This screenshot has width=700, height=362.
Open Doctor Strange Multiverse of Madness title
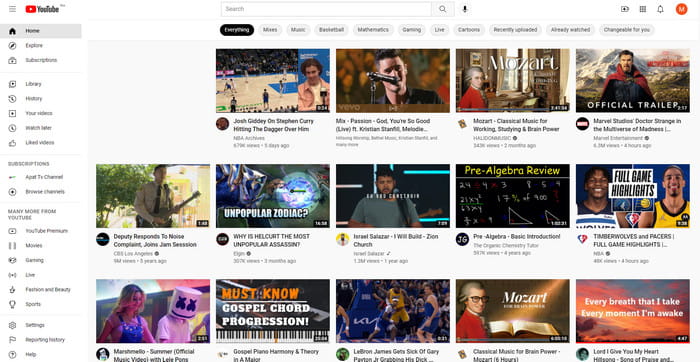(x=637, y=125)
